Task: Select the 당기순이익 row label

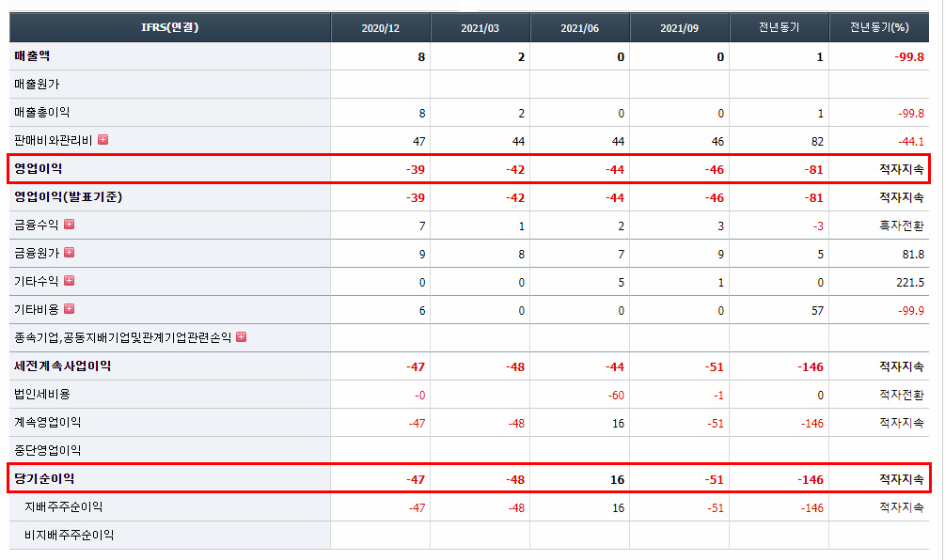Action: (44, 478)
